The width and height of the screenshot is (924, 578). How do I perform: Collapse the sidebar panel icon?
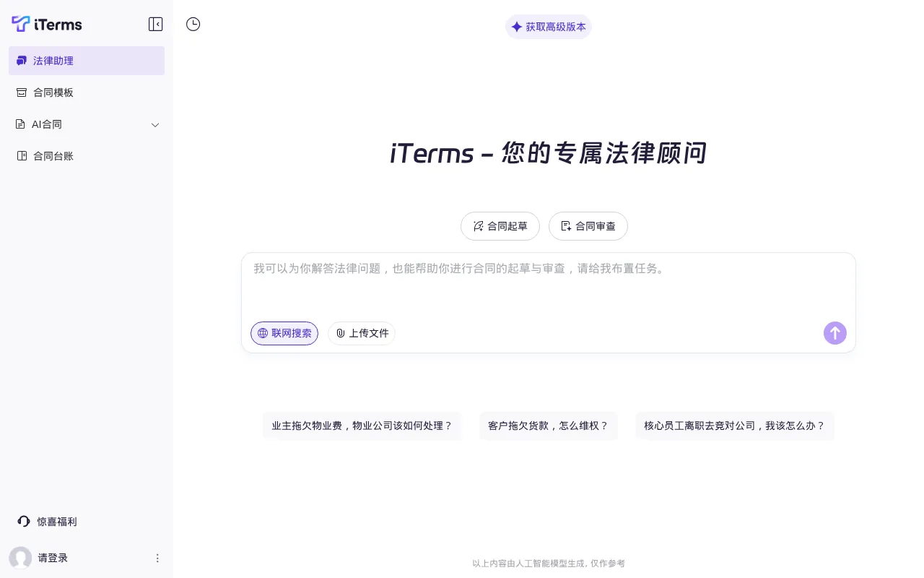tap(155, 24)
